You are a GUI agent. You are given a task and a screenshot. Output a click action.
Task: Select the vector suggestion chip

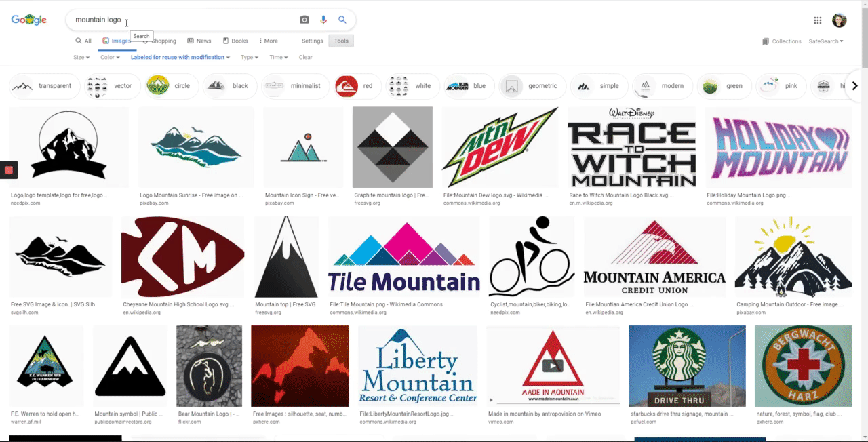[x=113, y=86]
